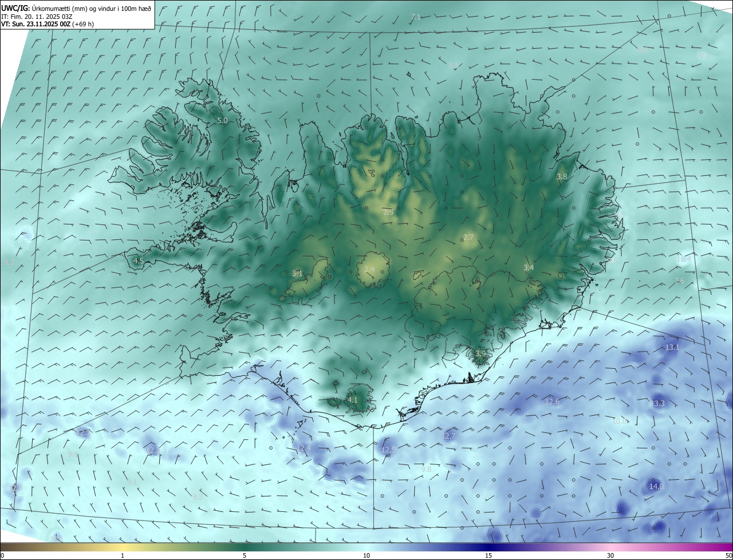Click the 12.7 value label
Screen dimensions: 733x560
448,436
